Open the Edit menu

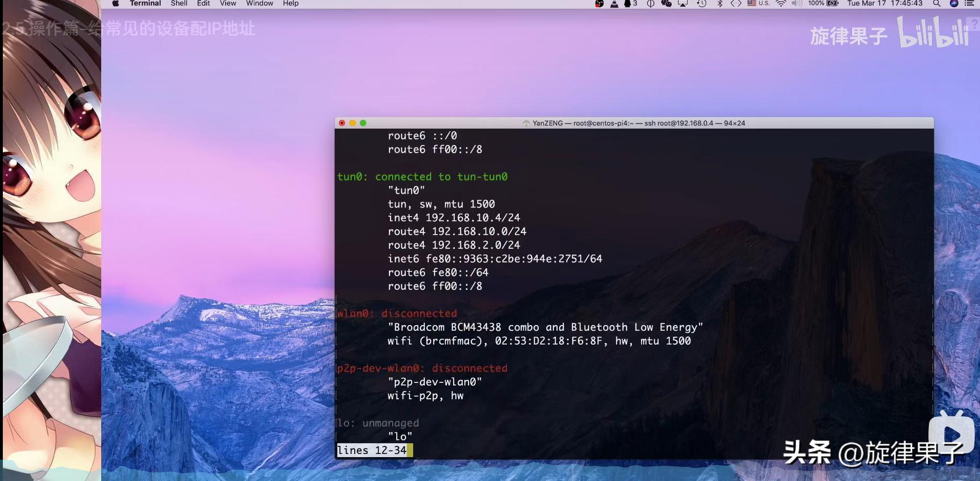tap(203, 3)
